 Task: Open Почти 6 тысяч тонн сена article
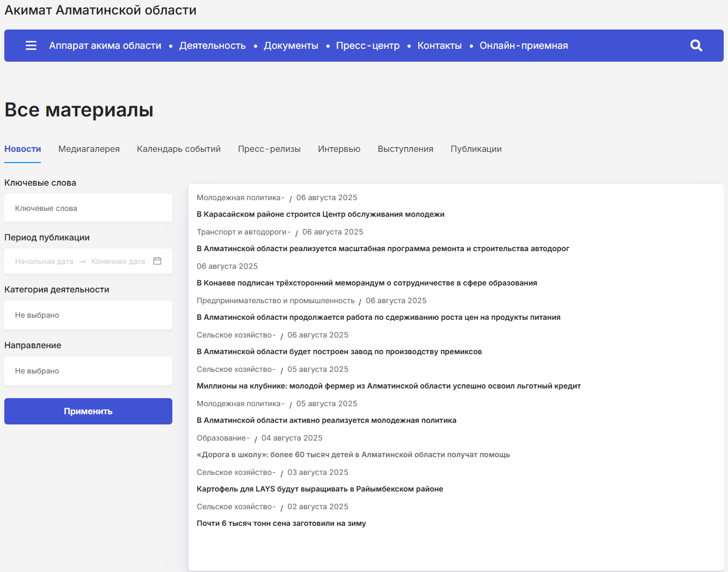pyautogui.click(x=281, y=523)
